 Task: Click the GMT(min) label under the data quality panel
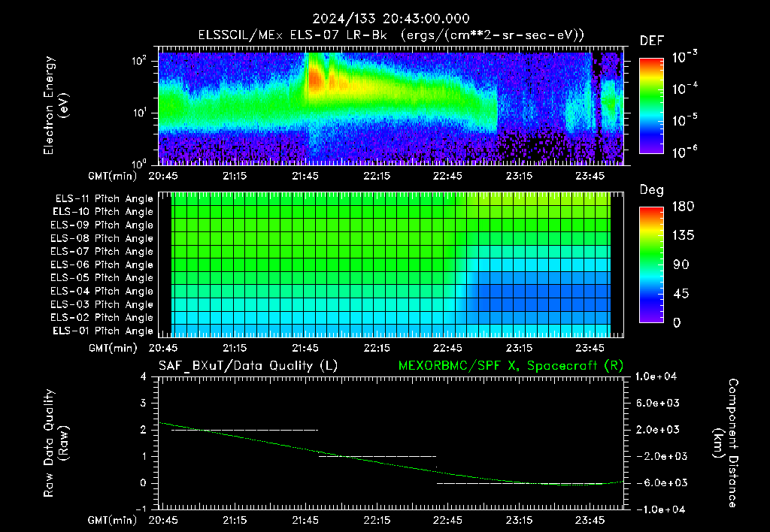tap(113, 520)
